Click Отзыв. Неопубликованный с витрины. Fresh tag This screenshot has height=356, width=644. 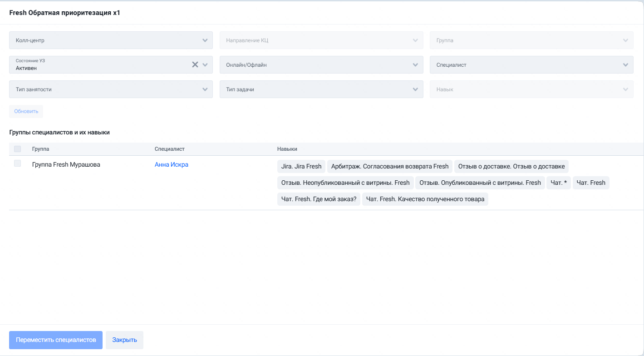pos(345,183)
